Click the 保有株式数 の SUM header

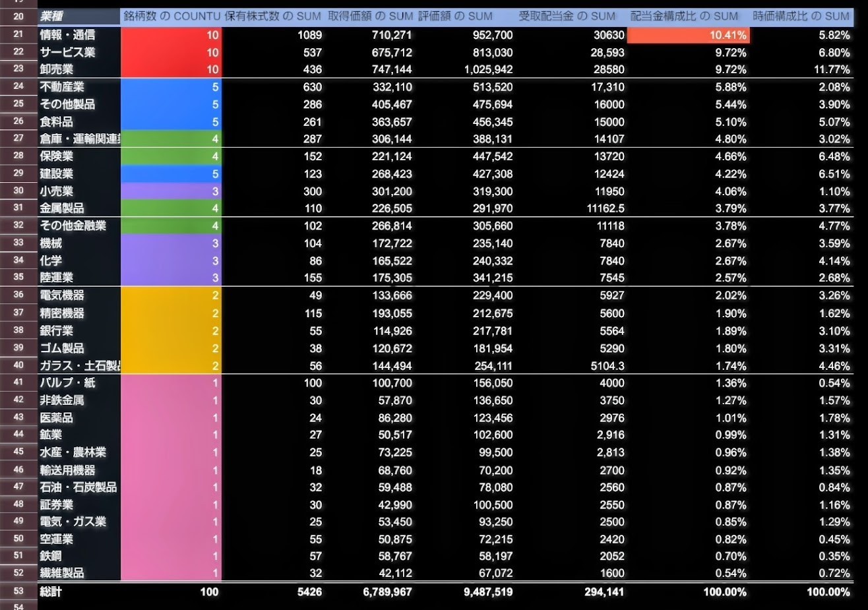click(272, 16)
